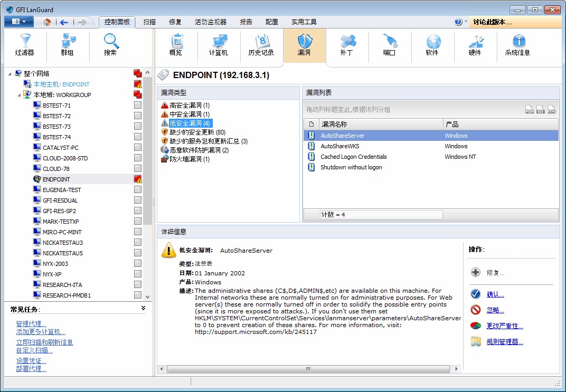The width and height of the screenshot is (566, 392).
Task: Click the Manage agents (管理代理) link
Action: [x=31, y=324]
